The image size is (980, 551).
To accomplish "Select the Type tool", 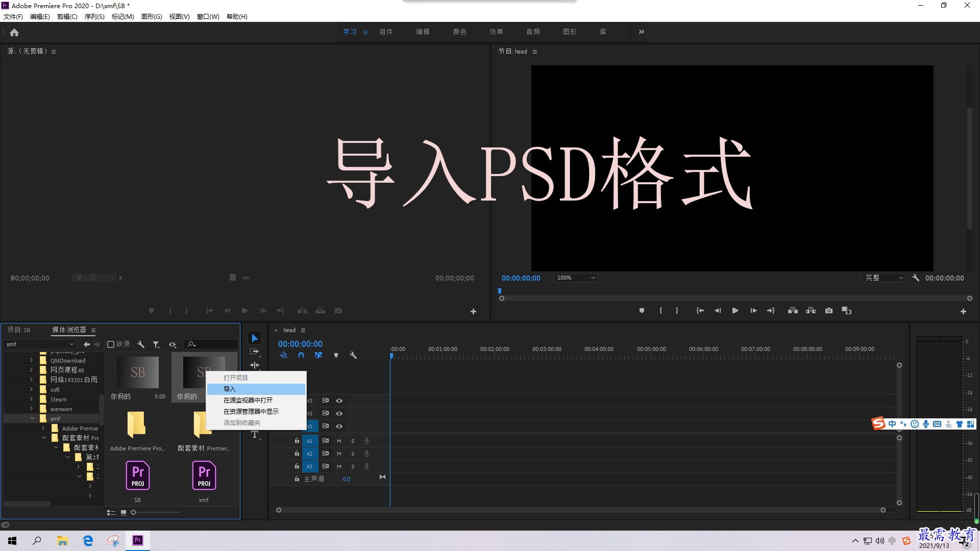I will point(255,434).
